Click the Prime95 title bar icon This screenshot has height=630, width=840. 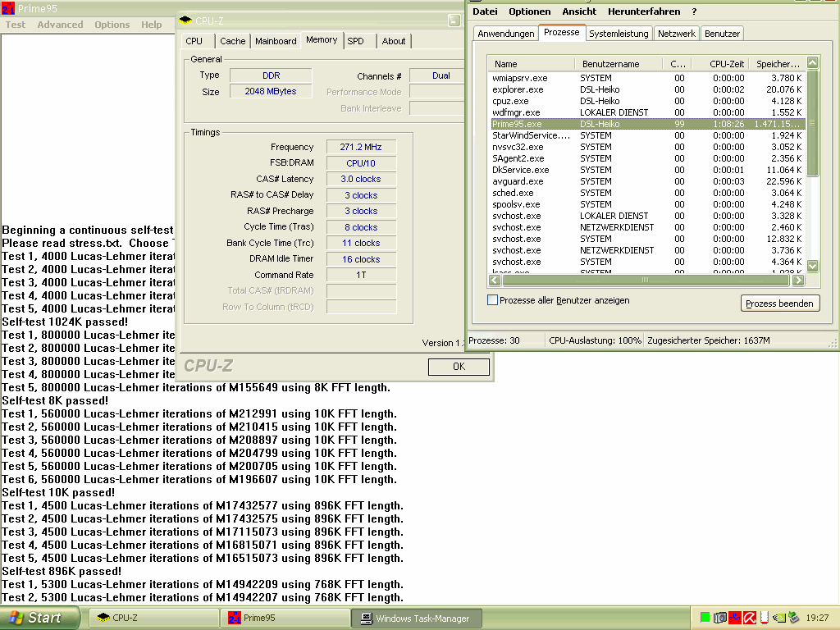point(8,7)
